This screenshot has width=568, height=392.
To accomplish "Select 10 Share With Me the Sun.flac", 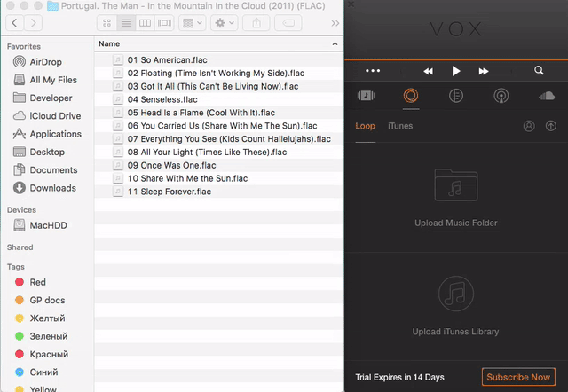I will [x=219, y=178].
